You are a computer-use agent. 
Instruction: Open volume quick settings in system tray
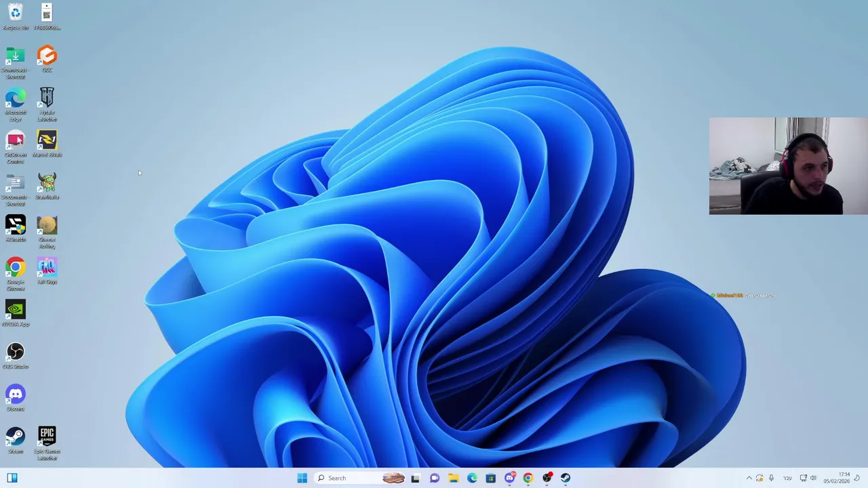click(x=813, y=478)
